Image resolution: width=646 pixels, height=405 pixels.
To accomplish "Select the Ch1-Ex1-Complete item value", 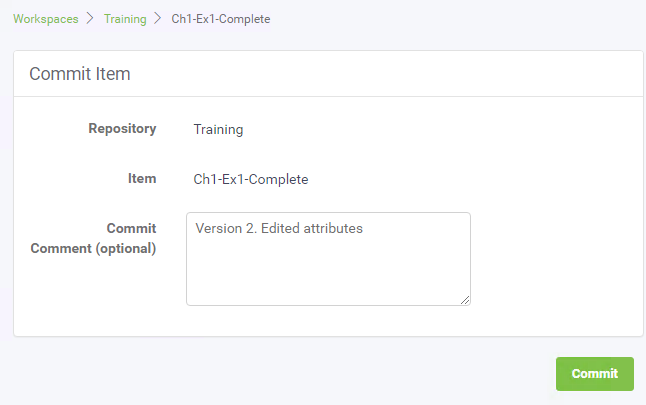I will click(251, 179).
